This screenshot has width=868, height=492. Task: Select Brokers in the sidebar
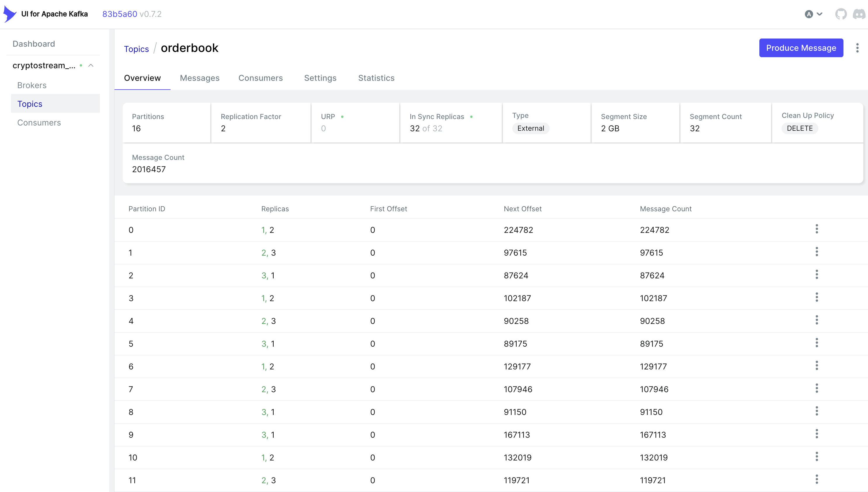point(32,85)
